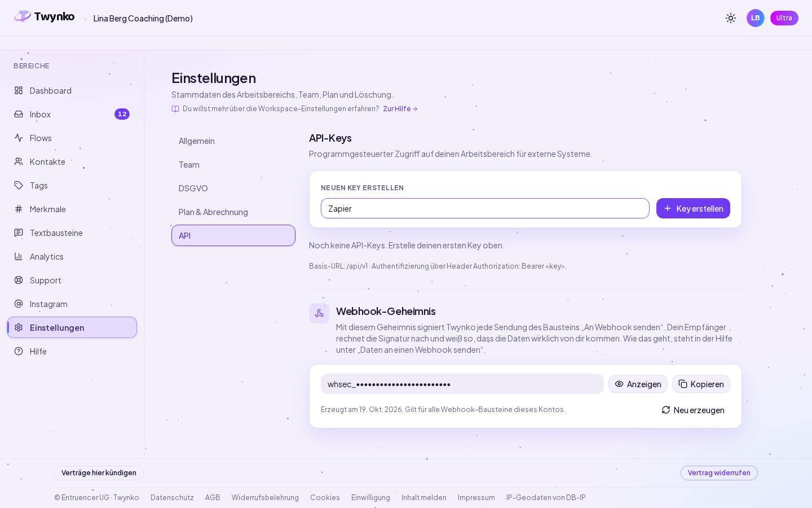Toggle the light/dark theme sun icon
This screenshot has width=812, height=508.
[731, 18]
